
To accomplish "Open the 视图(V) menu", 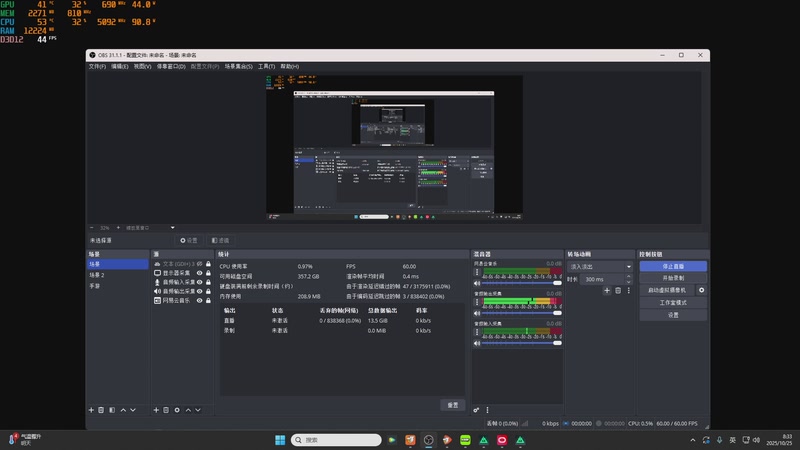I will [x=142, y=66].
